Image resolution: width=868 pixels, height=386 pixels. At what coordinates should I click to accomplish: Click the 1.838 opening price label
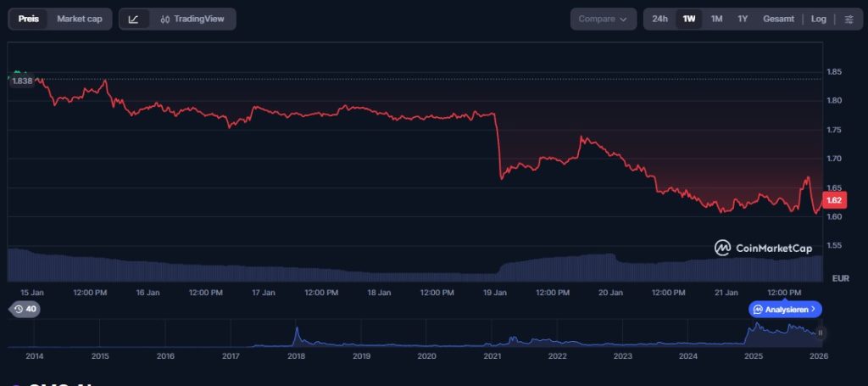22,81
